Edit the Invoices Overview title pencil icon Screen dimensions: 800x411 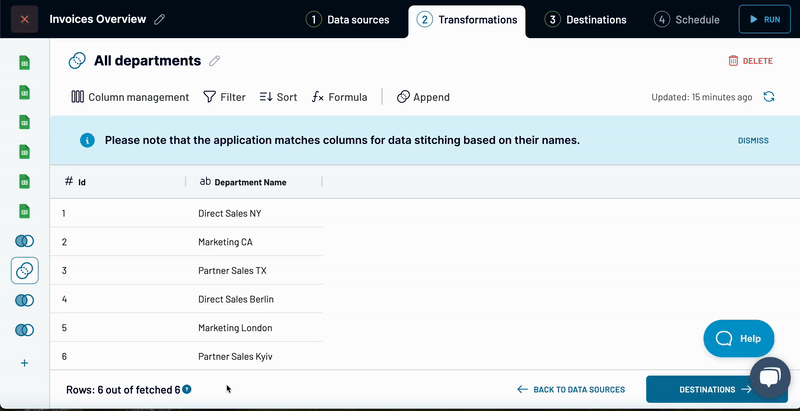160,20
